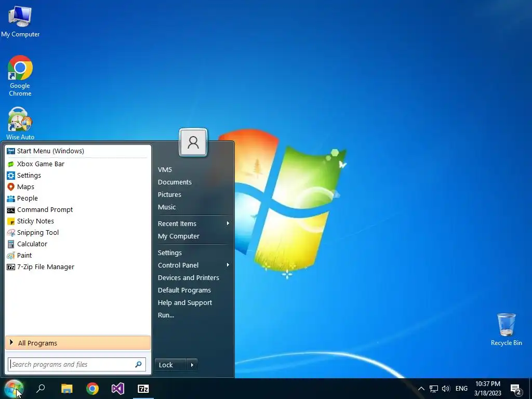532x399 pixels.
Task: Open File Explorer from taskbar
Action: pos(67,389)
